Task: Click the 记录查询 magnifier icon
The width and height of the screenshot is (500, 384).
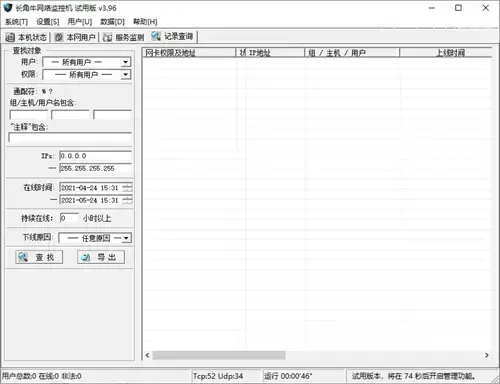Action: pos(156,36)
